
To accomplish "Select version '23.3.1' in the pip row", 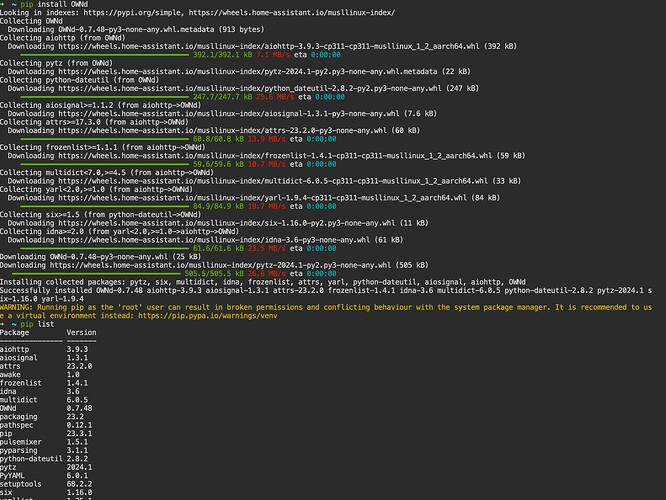I will point(79,434).
